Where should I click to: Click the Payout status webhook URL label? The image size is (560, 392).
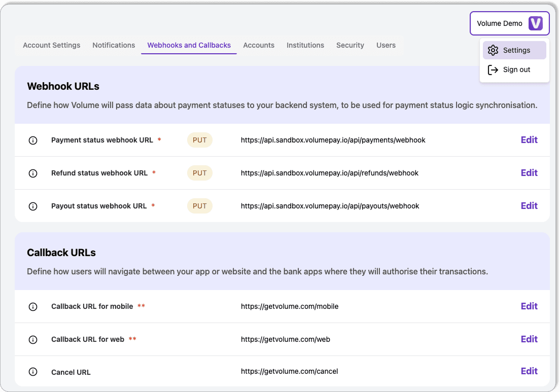[99, 206]
